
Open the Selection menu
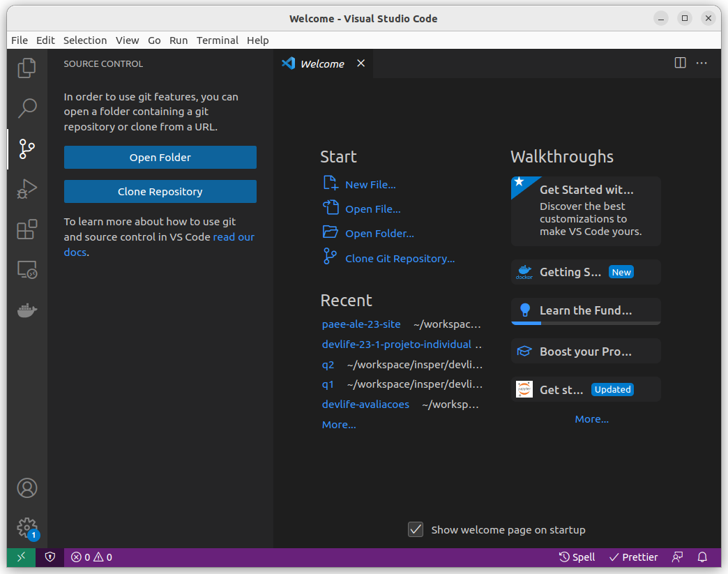85,40
